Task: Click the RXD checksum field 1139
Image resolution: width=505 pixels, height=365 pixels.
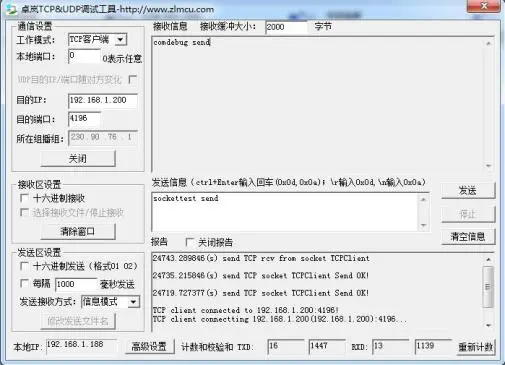Action: click(433, 347)
